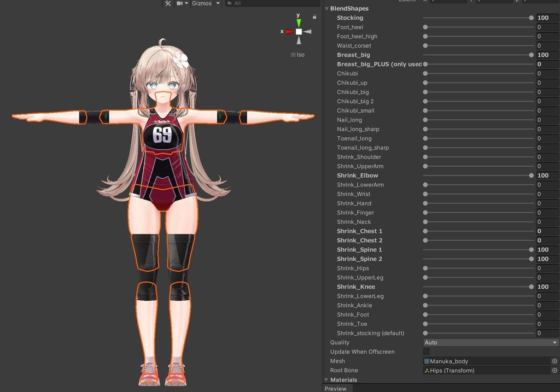
Task: Click the Shrink_Spine 1 slider handle
Action: [x=532, y=250]
